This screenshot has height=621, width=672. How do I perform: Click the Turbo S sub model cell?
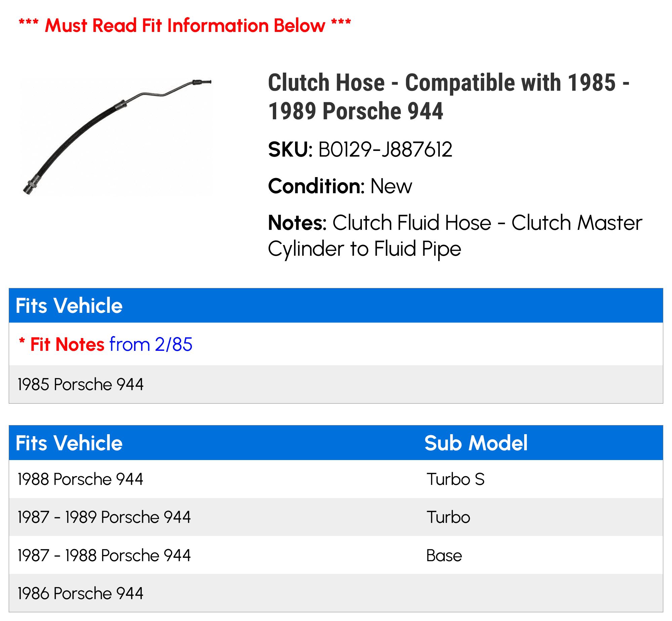coord(456,479)
